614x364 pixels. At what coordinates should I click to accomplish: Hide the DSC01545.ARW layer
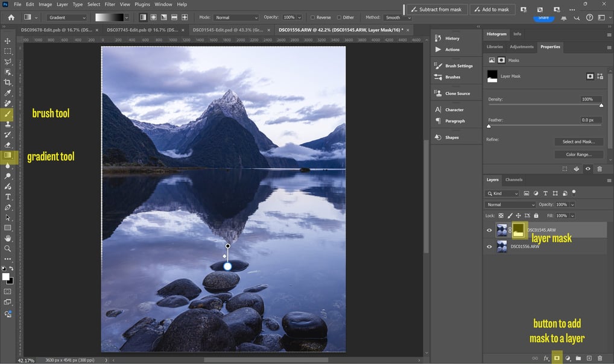pyautogui.click(x=489, y=230)
